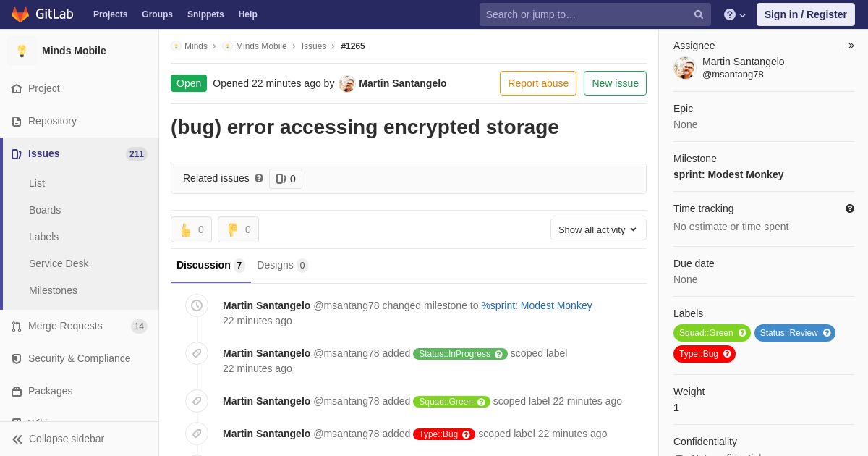Switch to the Designs tab
The height and width of the screenshot is (456, 868).
(x=282, y=265)
